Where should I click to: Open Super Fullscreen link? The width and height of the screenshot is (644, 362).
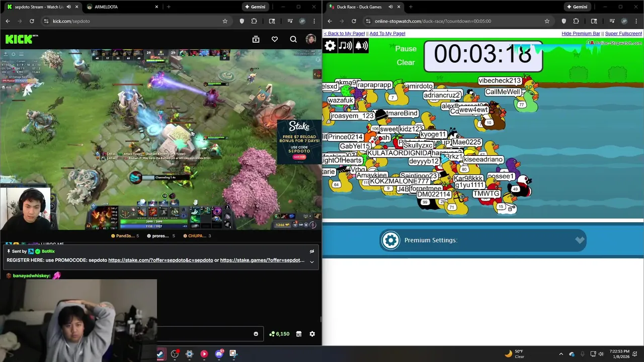click(x=623, y=34)
